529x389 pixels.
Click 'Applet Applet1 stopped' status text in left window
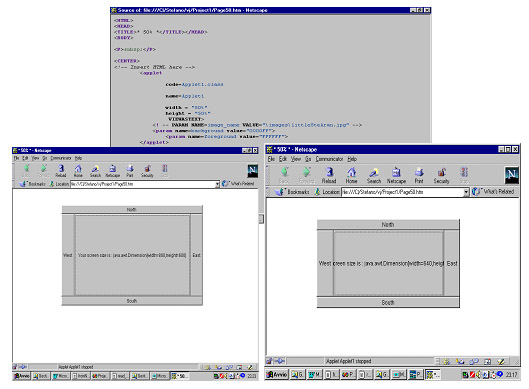[76, 367]
